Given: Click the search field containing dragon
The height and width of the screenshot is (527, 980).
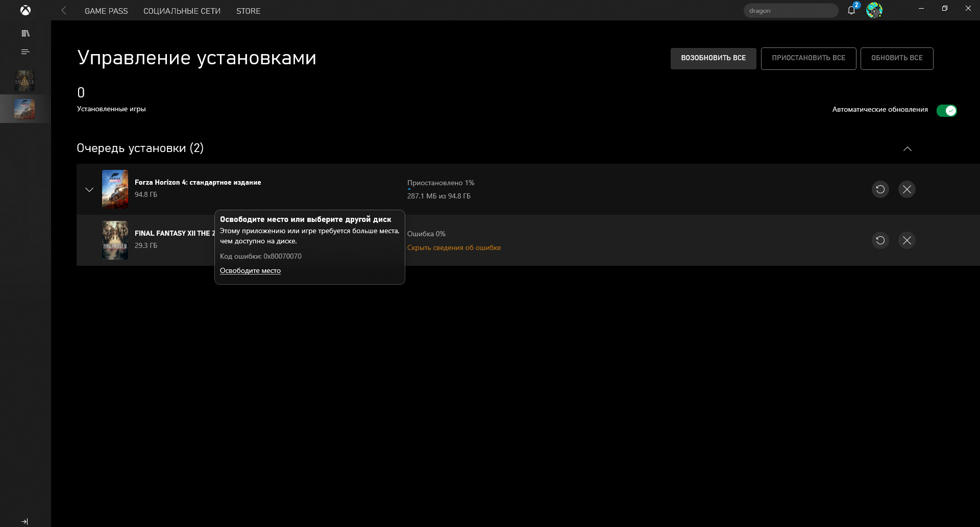Looking at the screenshot, I should (x=791, y=11).
